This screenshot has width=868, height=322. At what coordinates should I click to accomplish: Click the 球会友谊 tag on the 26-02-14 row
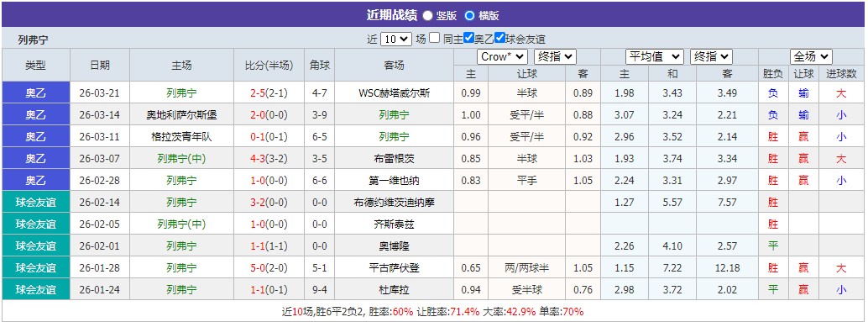(36, 203)
